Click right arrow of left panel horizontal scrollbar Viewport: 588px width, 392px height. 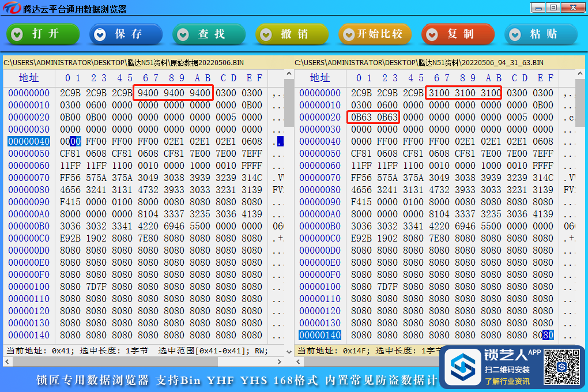click(280, 361)
